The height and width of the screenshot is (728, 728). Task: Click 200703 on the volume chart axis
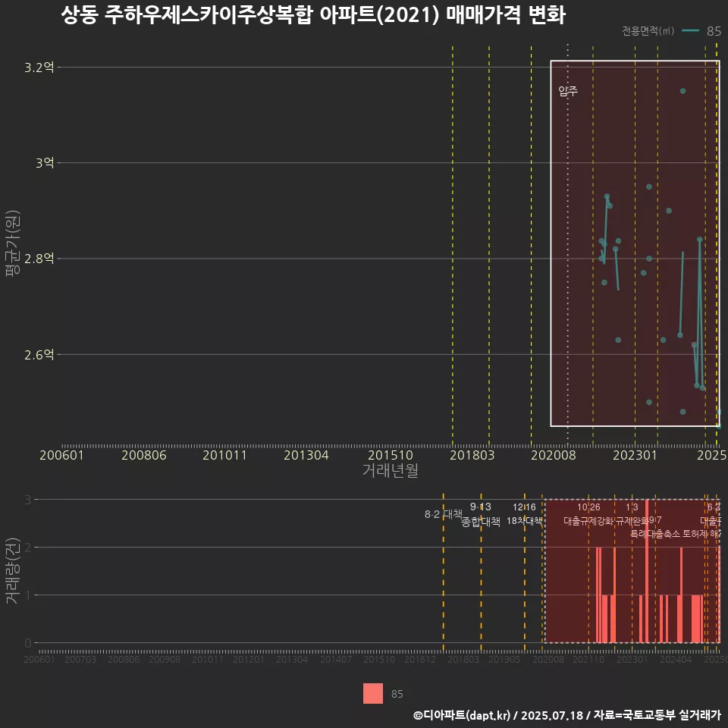click(80, 659)
